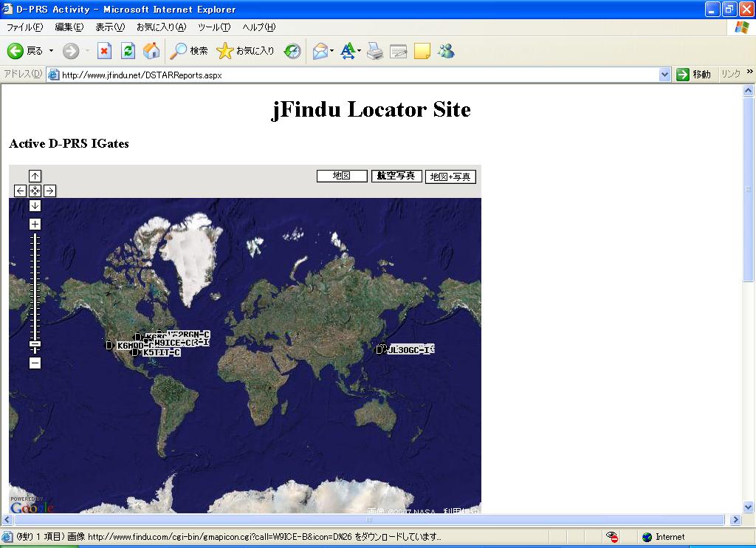756x548 pixels.
Task: Expand the Mail dropdown arrow
Action: [332, 51]
